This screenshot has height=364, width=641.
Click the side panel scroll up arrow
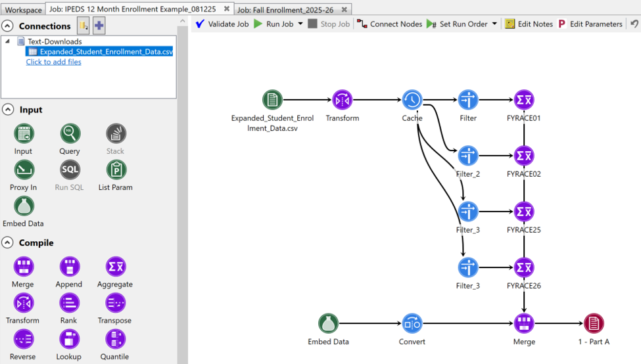[182, 21]
